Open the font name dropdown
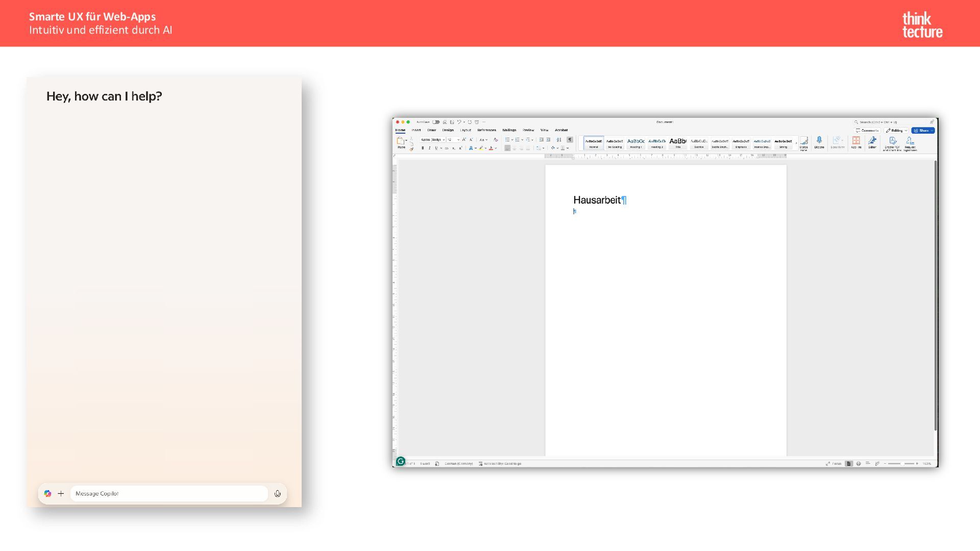 click(x=444, y=139)
